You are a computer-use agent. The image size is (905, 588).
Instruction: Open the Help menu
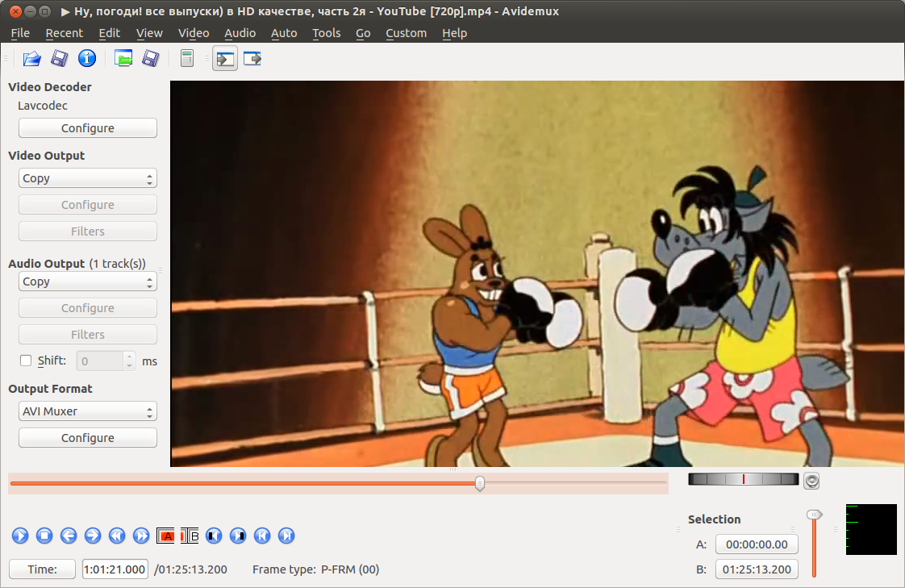pos(455,33)
